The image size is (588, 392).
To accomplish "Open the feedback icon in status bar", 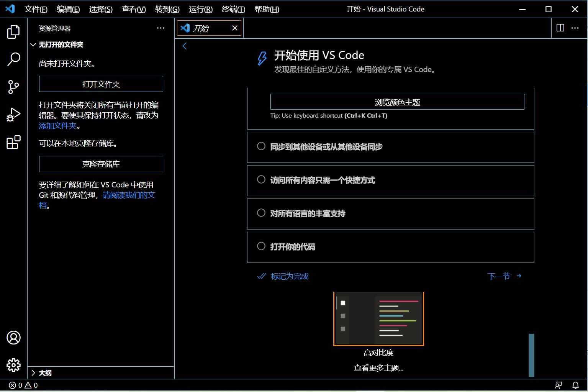I will [x=559, y=385].
